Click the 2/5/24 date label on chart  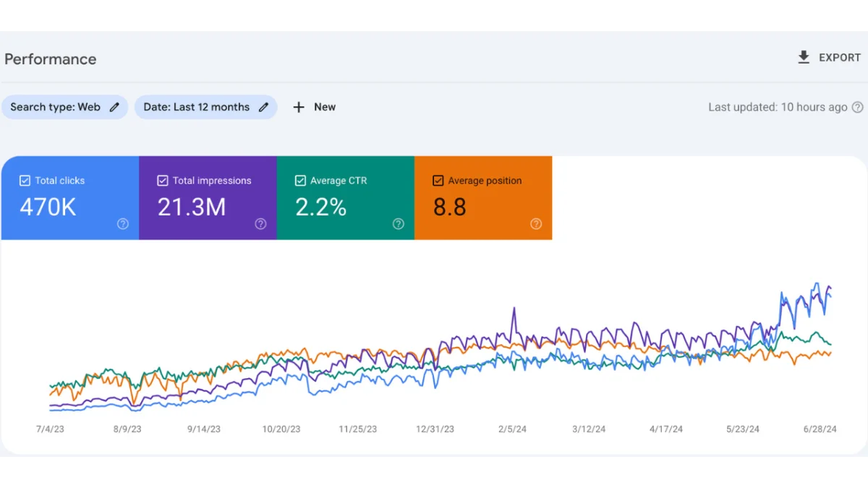512,429
